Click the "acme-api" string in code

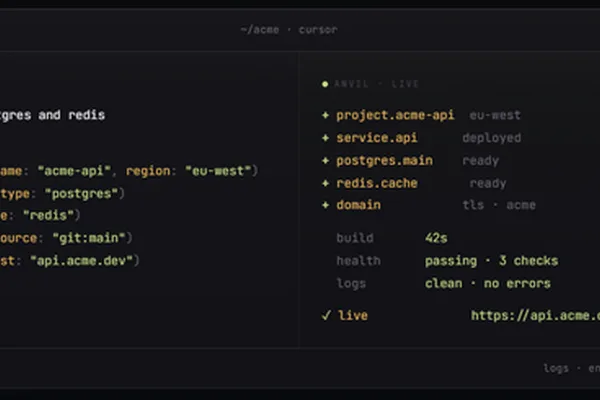coord(74,171)
